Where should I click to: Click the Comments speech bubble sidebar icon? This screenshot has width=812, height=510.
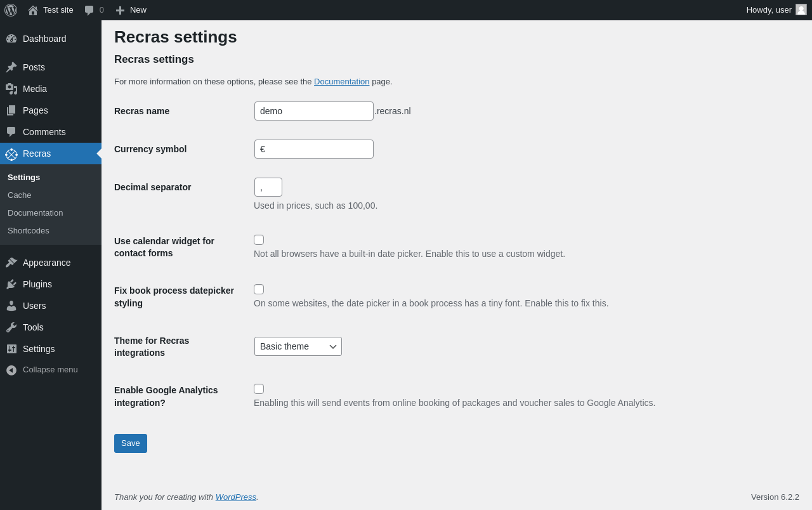[11, 132]
